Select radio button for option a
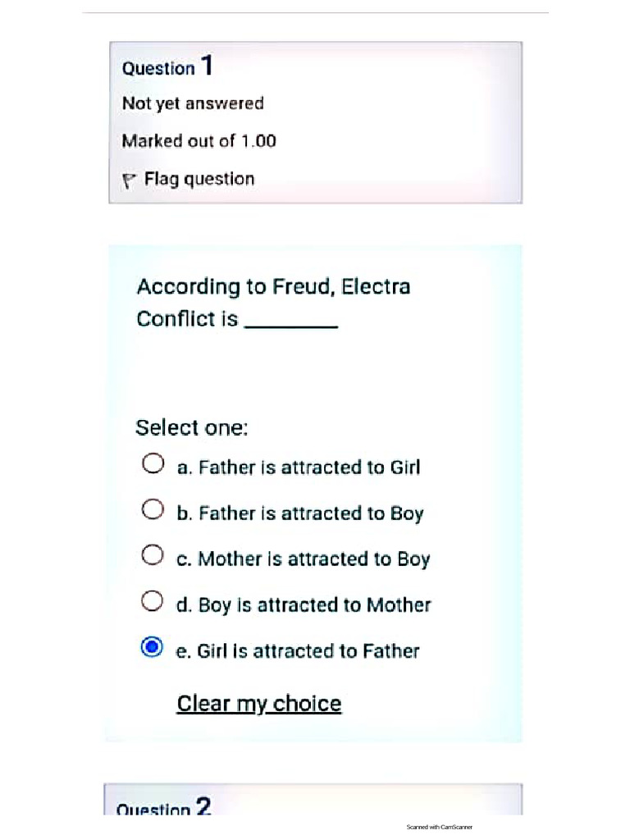Screen dimensions: 630x840 pos(152,464)
